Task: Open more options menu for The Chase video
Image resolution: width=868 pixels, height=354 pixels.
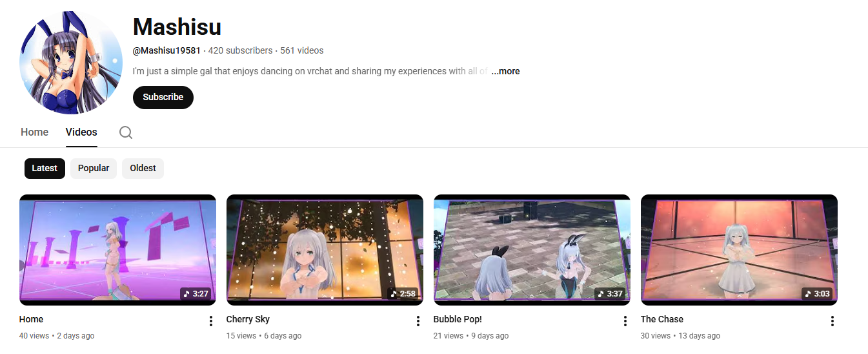Action: (x=832, y=321)
